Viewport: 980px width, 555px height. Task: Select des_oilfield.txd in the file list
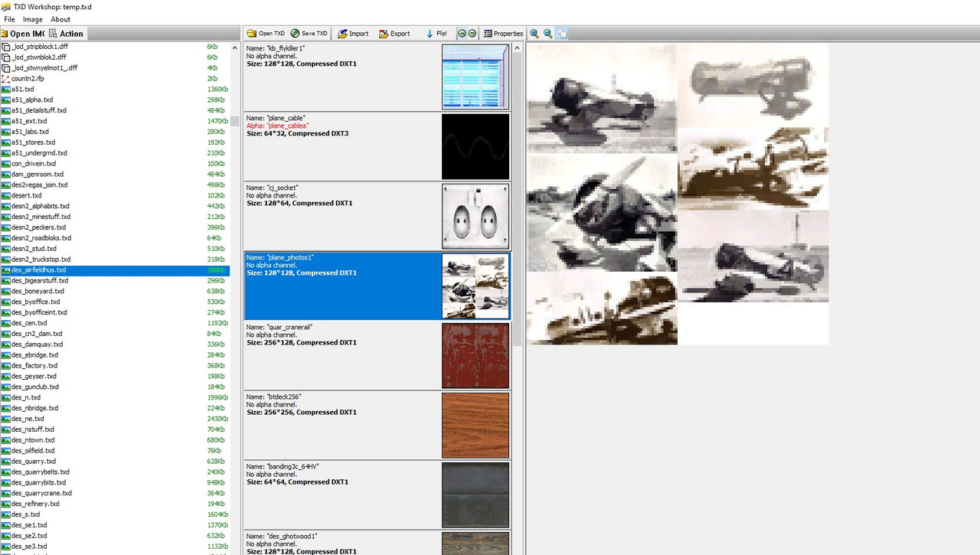coord(115,451)
